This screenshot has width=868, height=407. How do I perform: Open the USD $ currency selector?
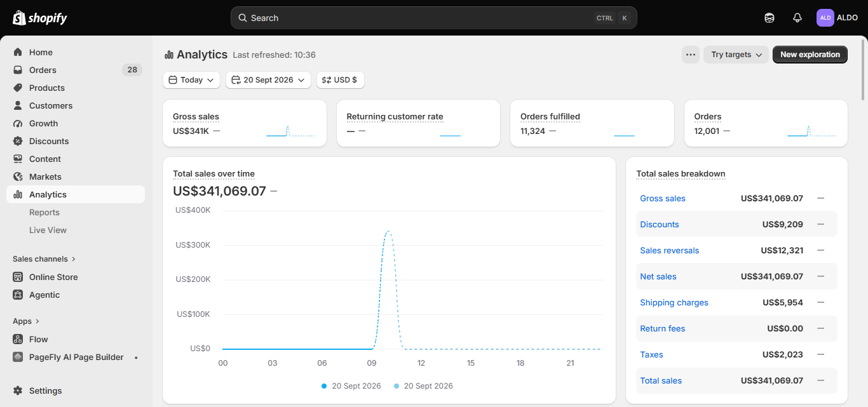pyautogui.click(x=341, y=80)
